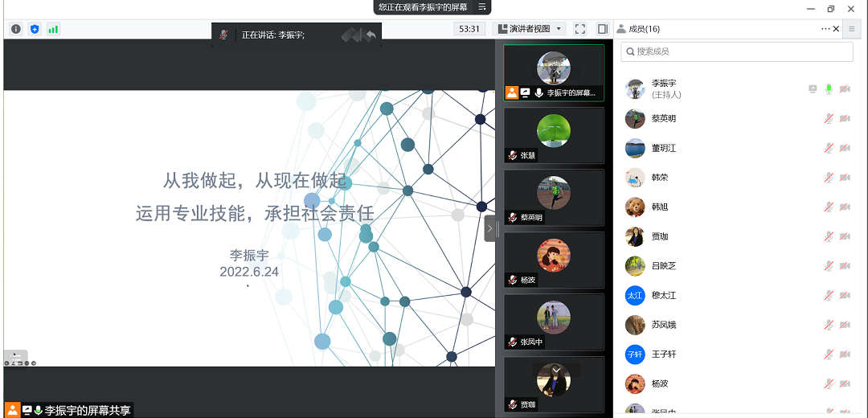Select member 董玥江 in the list

point(663,148)
